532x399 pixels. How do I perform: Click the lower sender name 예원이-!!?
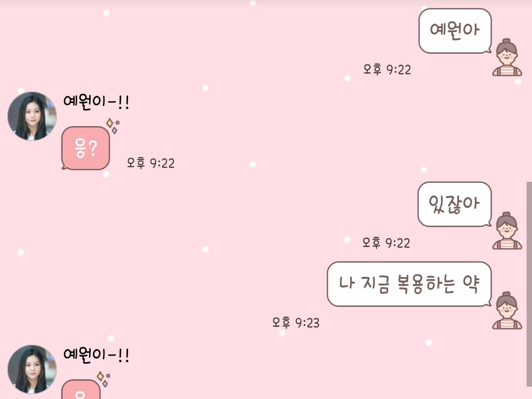97,355
